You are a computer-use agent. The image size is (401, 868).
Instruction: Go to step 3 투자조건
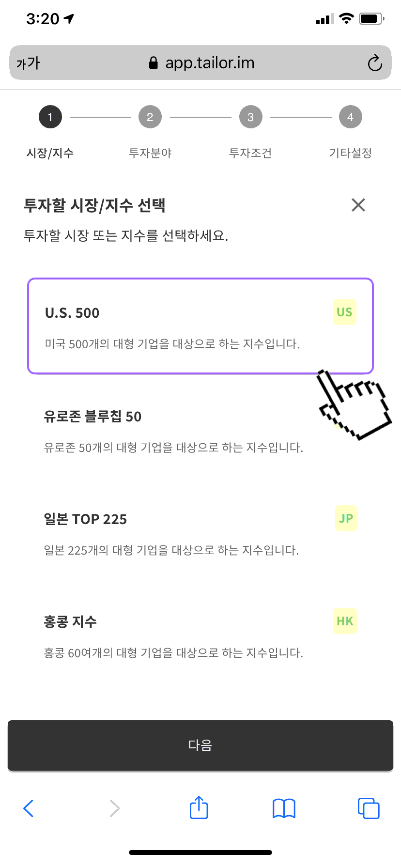[x=250, y=132]
